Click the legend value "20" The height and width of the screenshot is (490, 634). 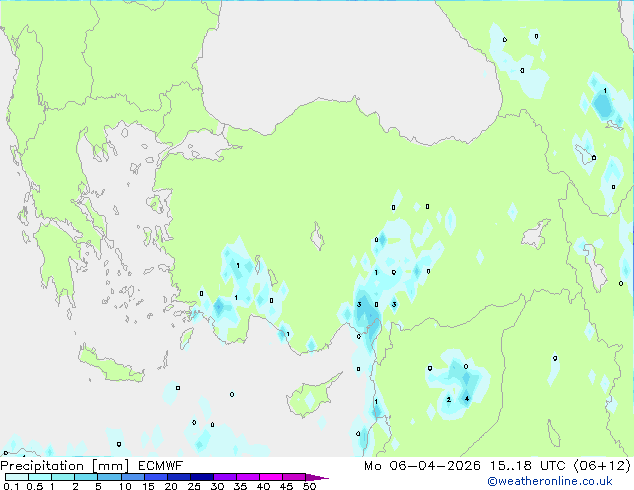(x=171, y=486)
